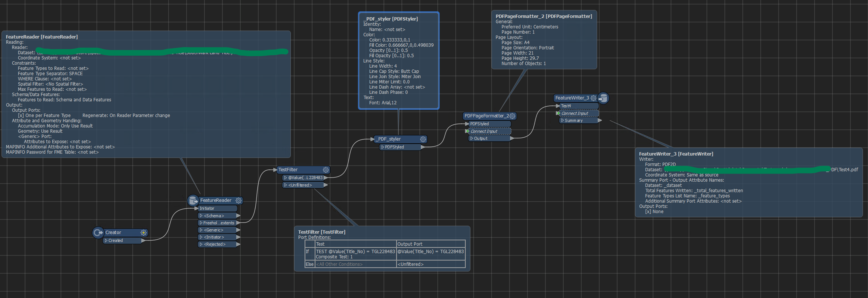Select the _PDF_styler [PDFStyler] annotation heading
868x298 pixels.
tap(390, 19)
